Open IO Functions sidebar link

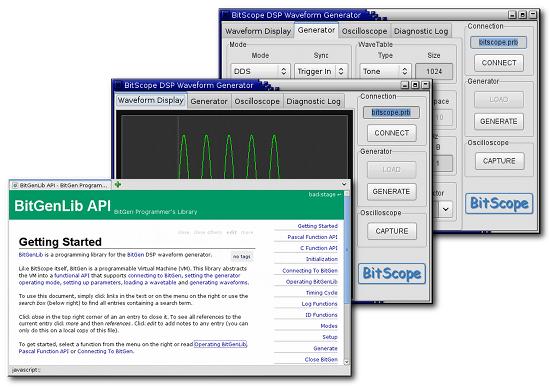(x=321, y=315)
